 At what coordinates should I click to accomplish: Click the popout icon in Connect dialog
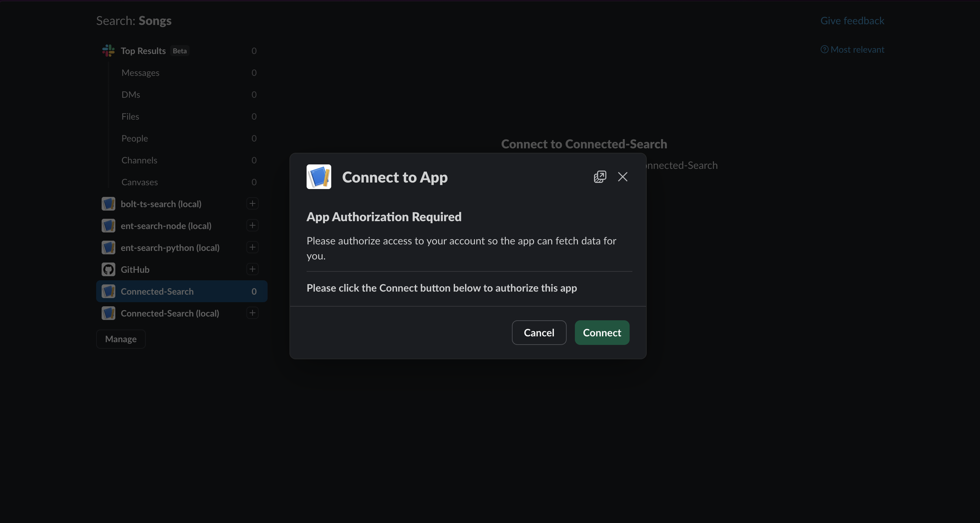click(x=600, y=177)
